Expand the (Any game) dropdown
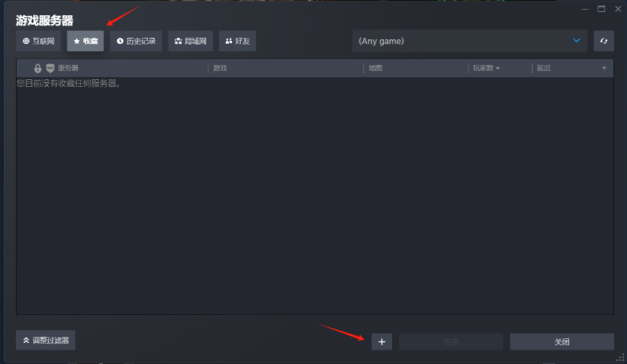The width and height of the screenshot is (627, 364). coord(469,41)
